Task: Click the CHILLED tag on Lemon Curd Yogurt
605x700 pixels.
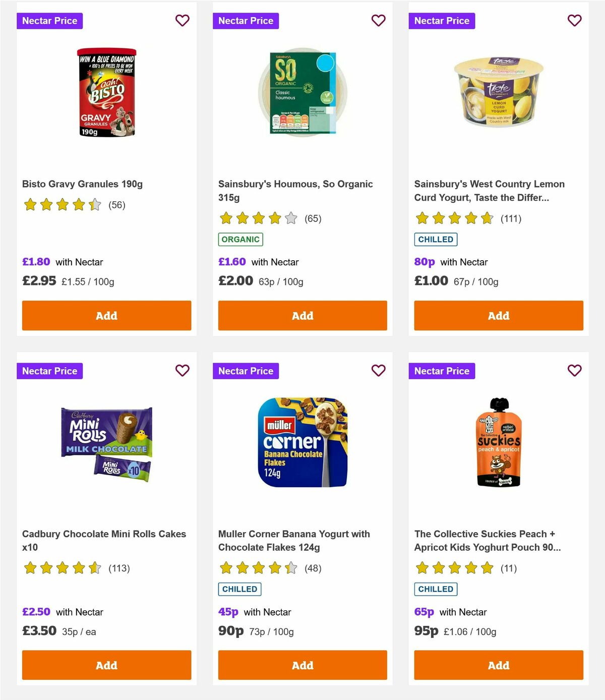Action: (x=436, y=239)
